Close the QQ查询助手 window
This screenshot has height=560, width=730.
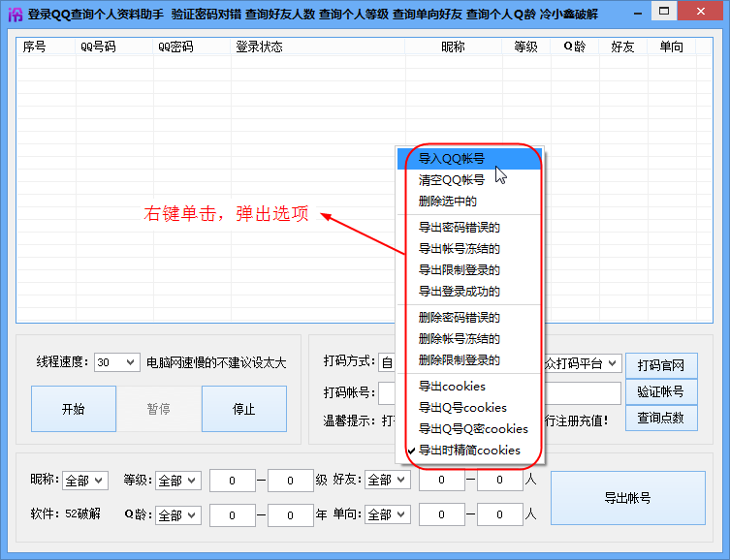click(x=701, y=12)
